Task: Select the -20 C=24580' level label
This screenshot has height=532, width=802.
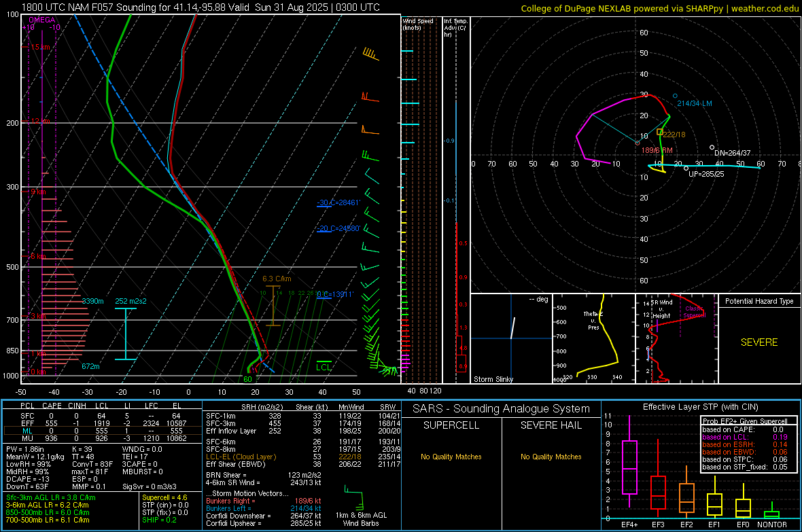Action: (338, 229)
